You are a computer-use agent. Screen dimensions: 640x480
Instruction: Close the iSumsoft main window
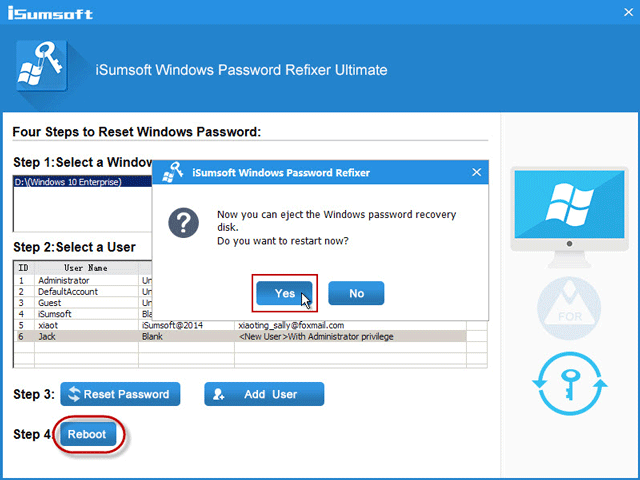click(628, 12)
